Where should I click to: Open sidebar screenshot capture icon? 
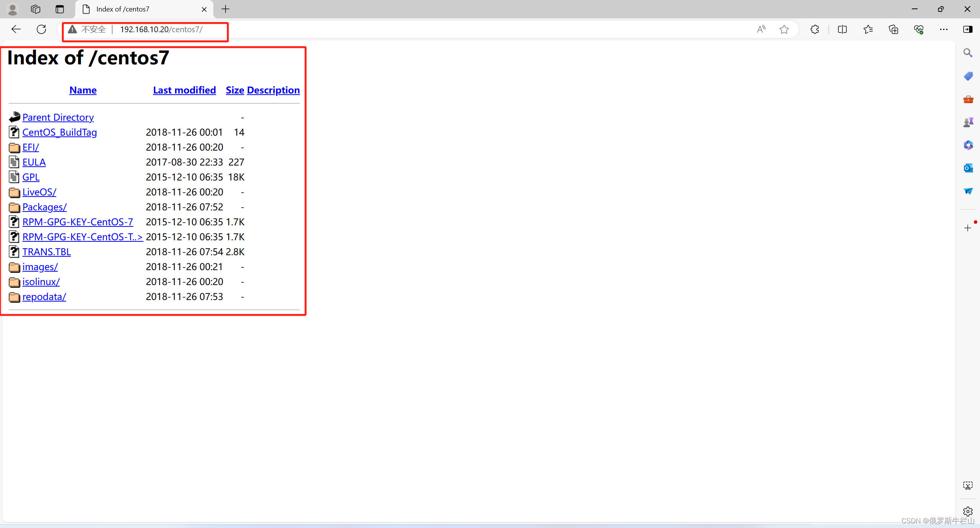coord(968,485)
